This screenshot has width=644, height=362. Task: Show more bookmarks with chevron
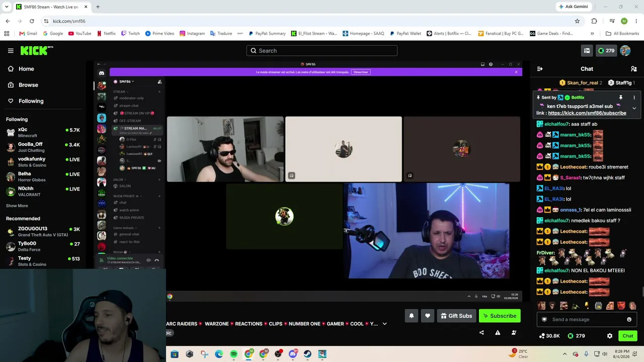(x=592, y=34)
